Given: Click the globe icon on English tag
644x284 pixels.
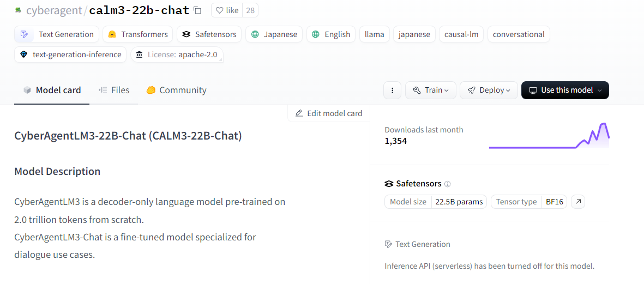Looking at the screenshot, I should 315,34.
